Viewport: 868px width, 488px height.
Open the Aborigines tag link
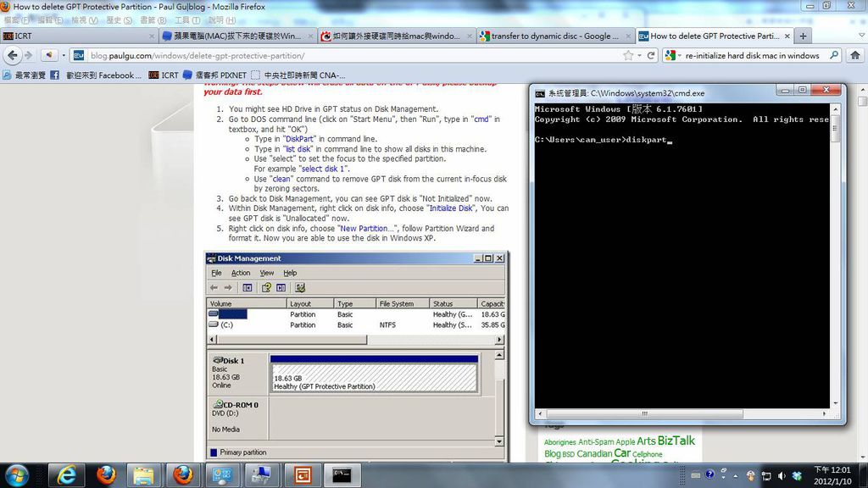point(559,442)
